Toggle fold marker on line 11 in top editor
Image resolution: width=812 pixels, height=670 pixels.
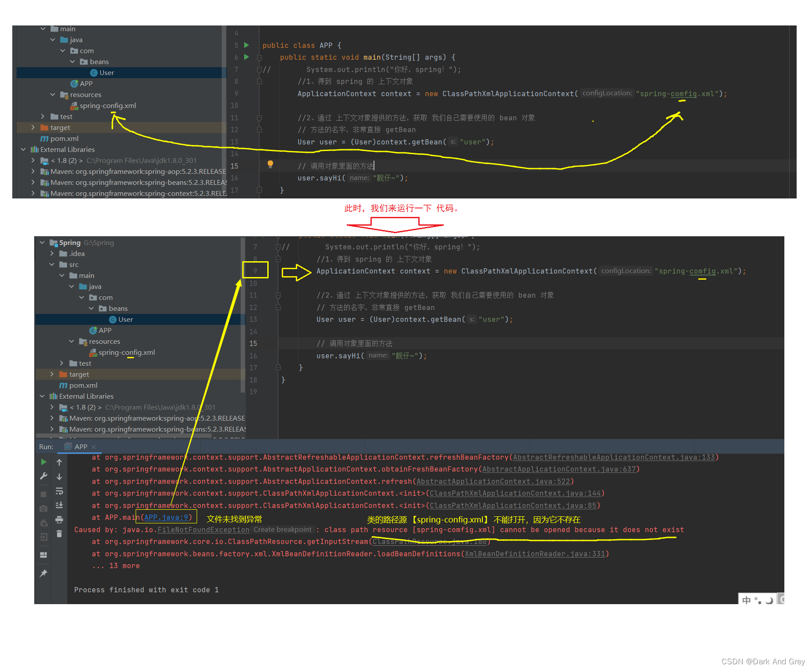point(259,118)
